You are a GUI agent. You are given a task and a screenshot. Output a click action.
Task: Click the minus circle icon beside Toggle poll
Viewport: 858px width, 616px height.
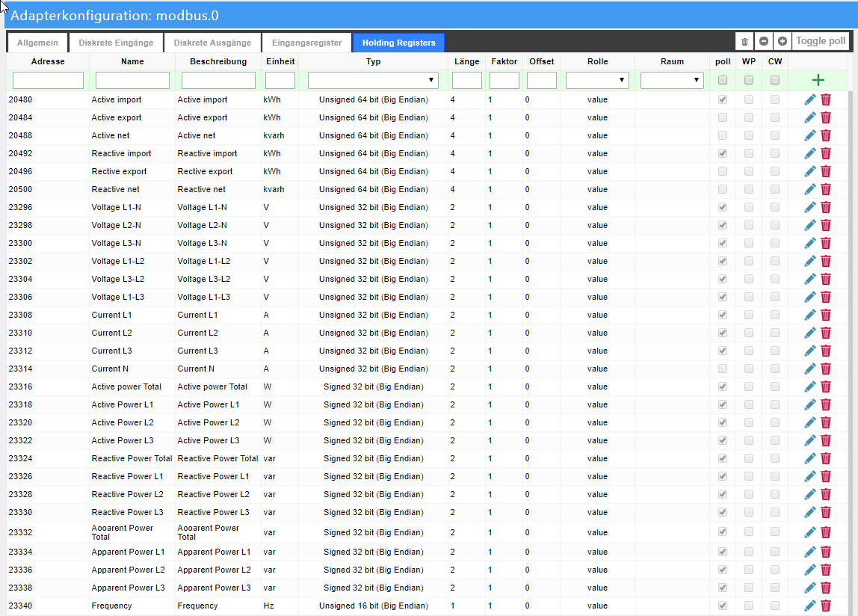764,41
